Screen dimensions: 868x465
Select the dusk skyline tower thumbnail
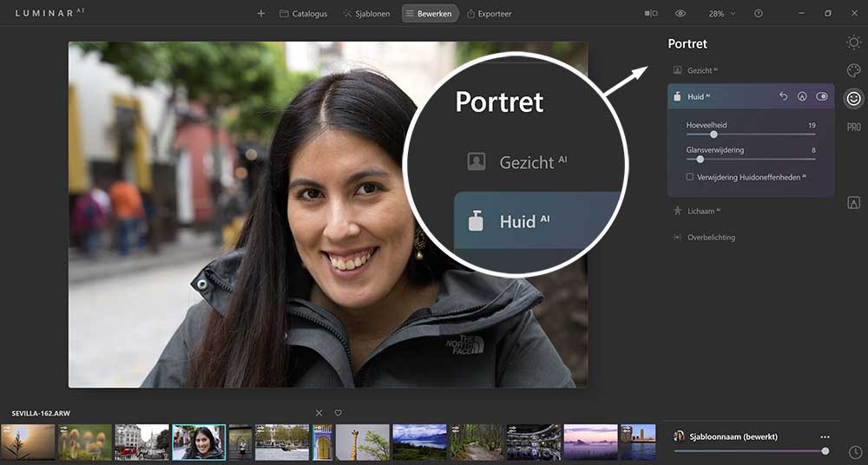pyautogui.click(x=638, y=442)
